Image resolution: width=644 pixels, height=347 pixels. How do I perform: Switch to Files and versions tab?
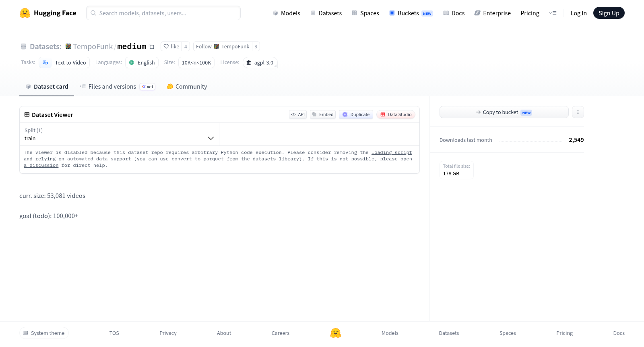[x=117, y=86]
